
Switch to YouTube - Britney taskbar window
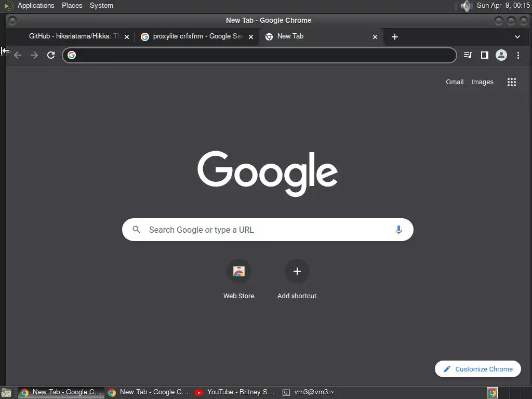point(236,392)
